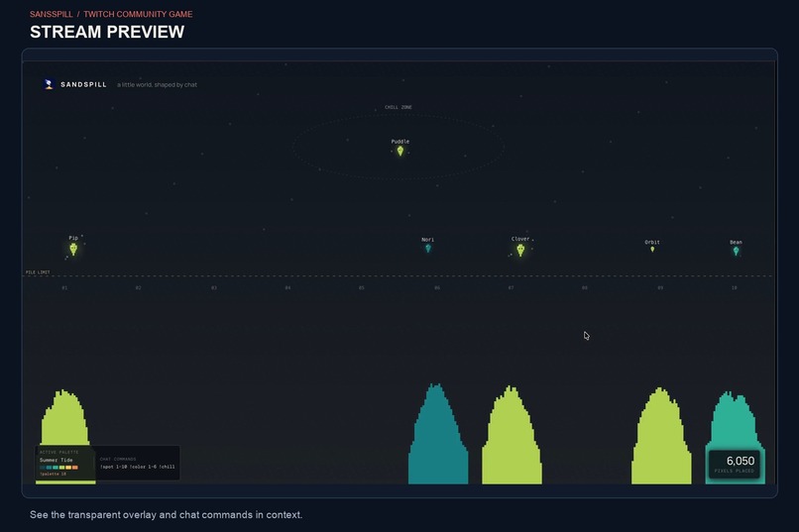Click spot number 04 marker
Image resolution: width=799 pixels, height=532 pixels.
pos(287,287)
